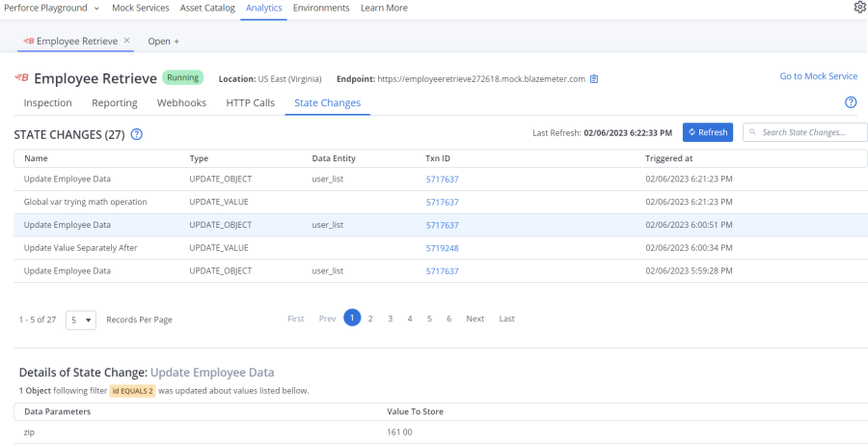
Task: Click help icon beside State Changes heading
Action: pyautogui.click(x=137, y=134)
